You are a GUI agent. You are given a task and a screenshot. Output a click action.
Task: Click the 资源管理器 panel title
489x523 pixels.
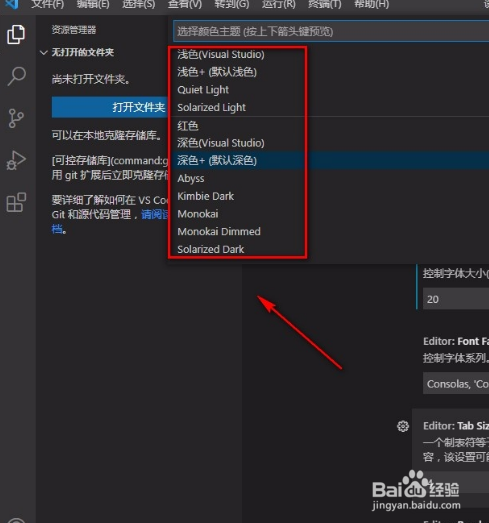coord(74,30)
